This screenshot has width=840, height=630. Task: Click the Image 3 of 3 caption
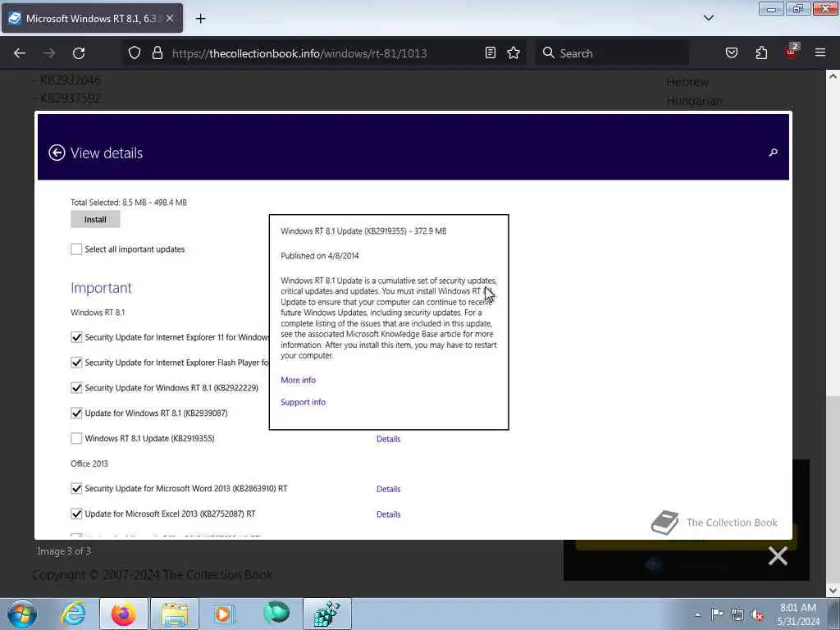tap(64, 551)
